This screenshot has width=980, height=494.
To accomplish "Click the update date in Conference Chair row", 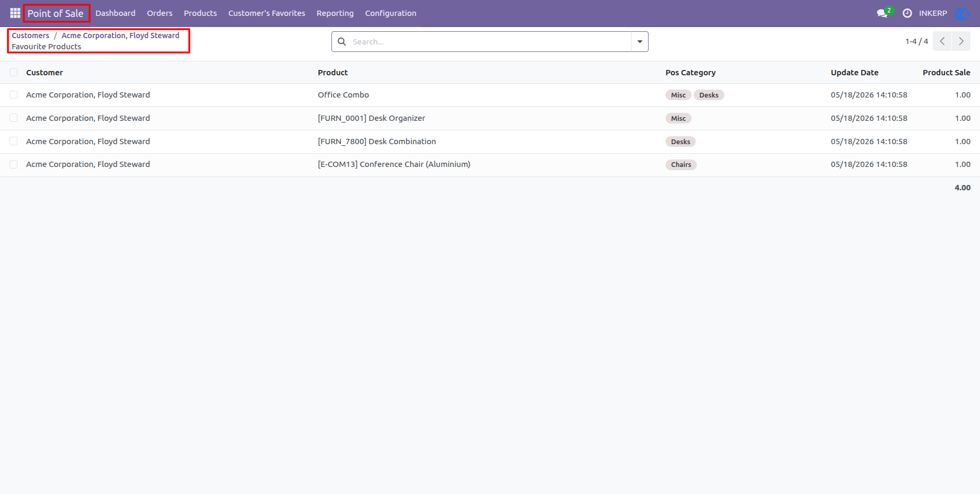I will coord(869,164).
